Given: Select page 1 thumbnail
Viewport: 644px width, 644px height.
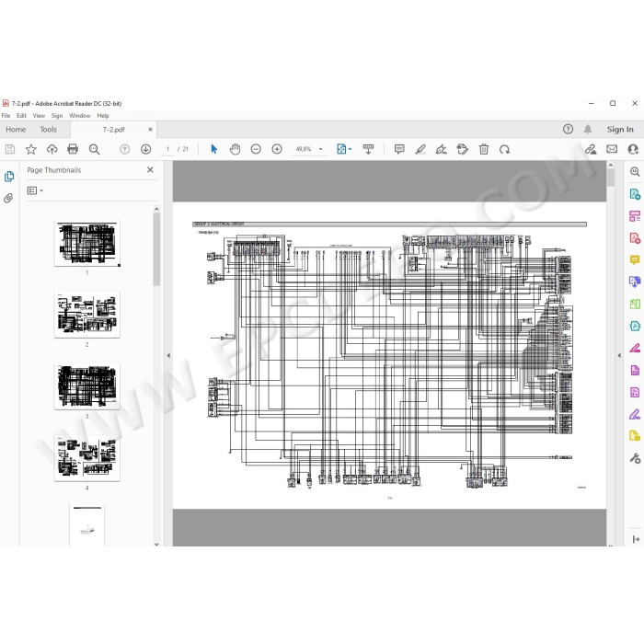Looking at the screenshot, I should click(86, 243).
